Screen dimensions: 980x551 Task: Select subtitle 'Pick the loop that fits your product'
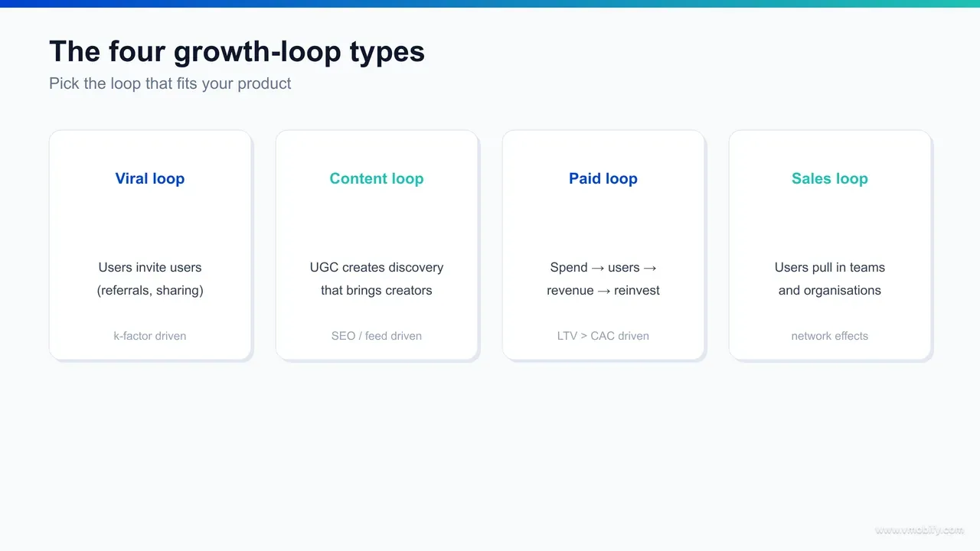(x=170, y=83)
